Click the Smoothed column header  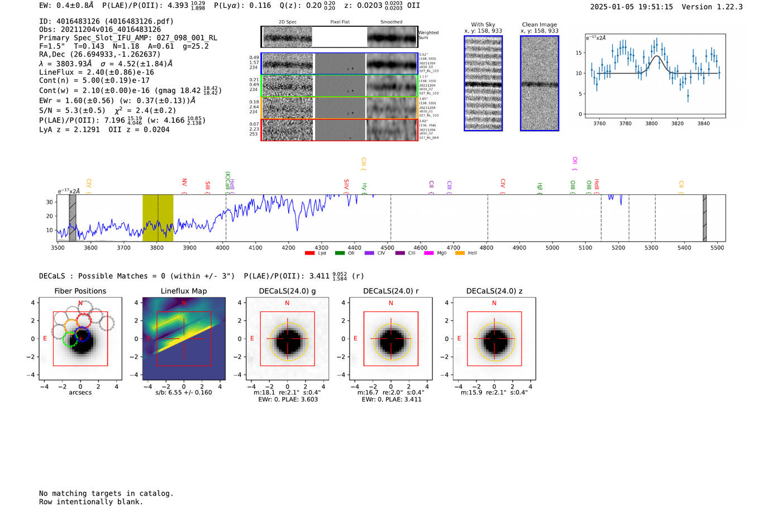(x=392, y=22)
